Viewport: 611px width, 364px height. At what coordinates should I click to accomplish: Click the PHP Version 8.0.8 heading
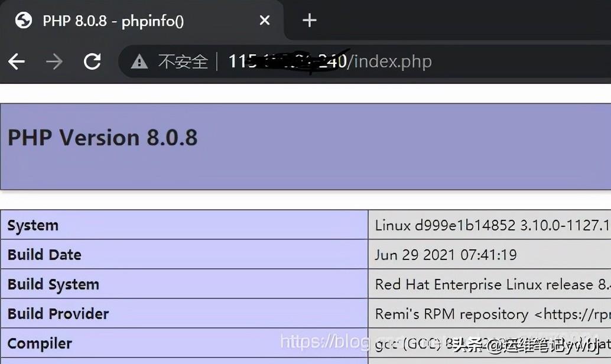pos(103,138)
